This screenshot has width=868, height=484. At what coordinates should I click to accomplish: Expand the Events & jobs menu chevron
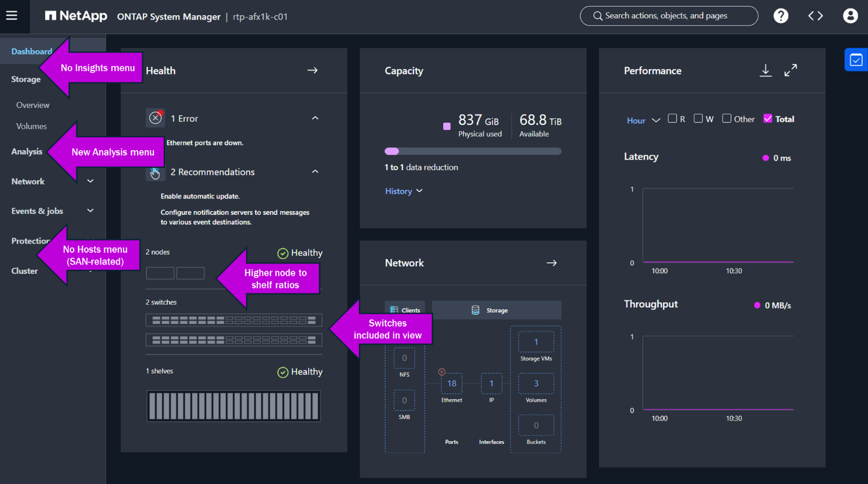[90, 210]
